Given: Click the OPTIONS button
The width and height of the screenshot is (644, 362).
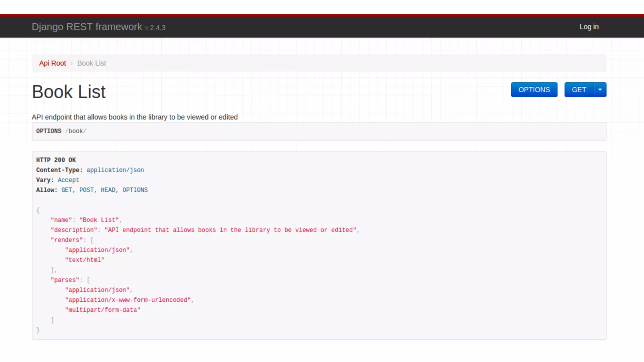Looking at the screenshot, I should [x=534, y=90].
